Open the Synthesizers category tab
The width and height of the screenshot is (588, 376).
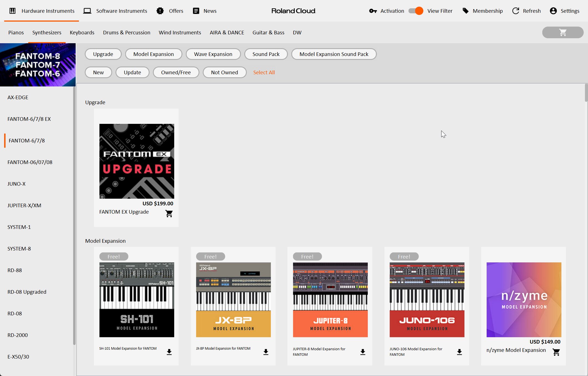click(47, 32)
